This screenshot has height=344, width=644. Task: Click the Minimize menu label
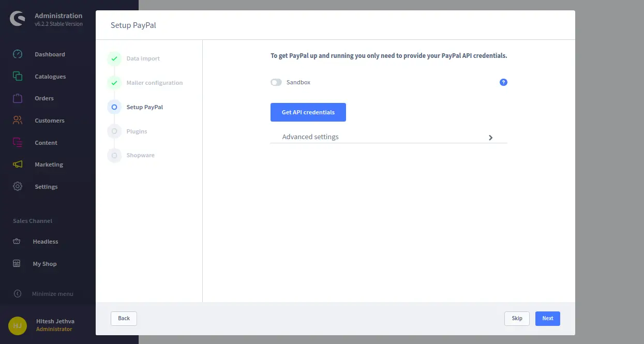[53, 294]
